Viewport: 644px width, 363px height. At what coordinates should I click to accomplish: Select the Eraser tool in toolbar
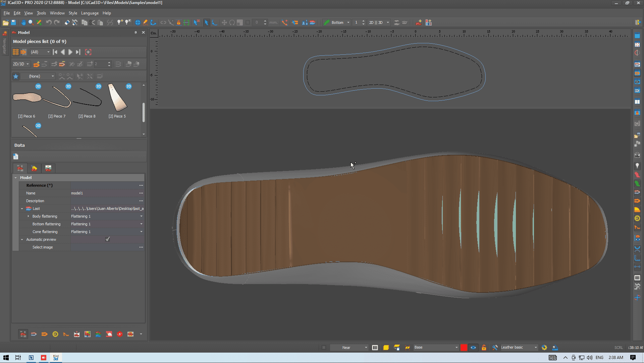click(67, 22)
